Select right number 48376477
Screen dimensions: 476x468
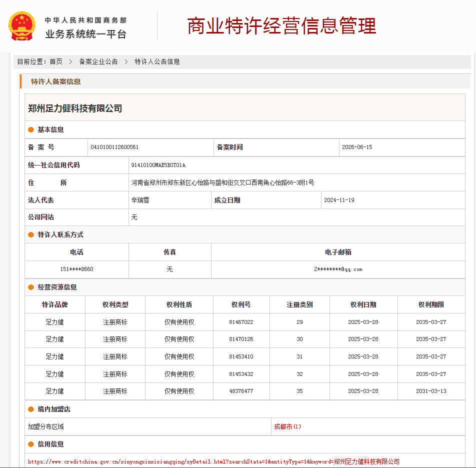[241, 391]
